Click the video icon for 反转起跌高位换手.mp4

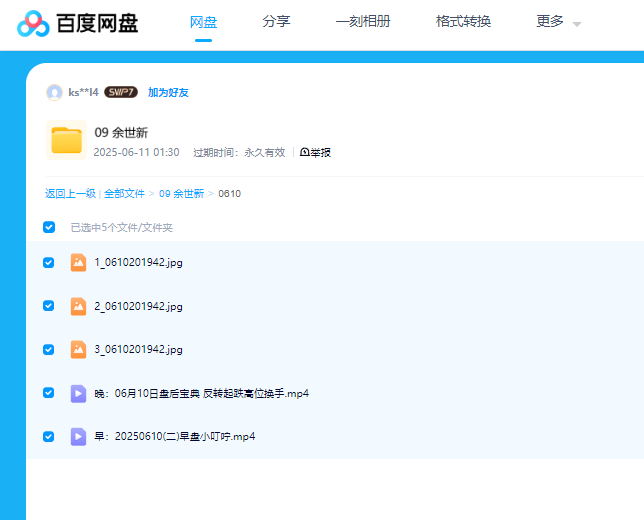[78, 393]
